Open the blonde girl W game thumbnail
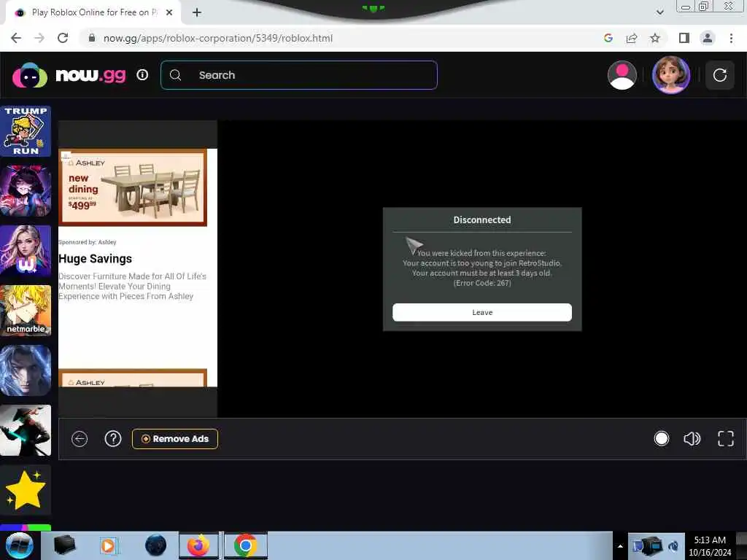747x560 pixels. click(26, 251)
